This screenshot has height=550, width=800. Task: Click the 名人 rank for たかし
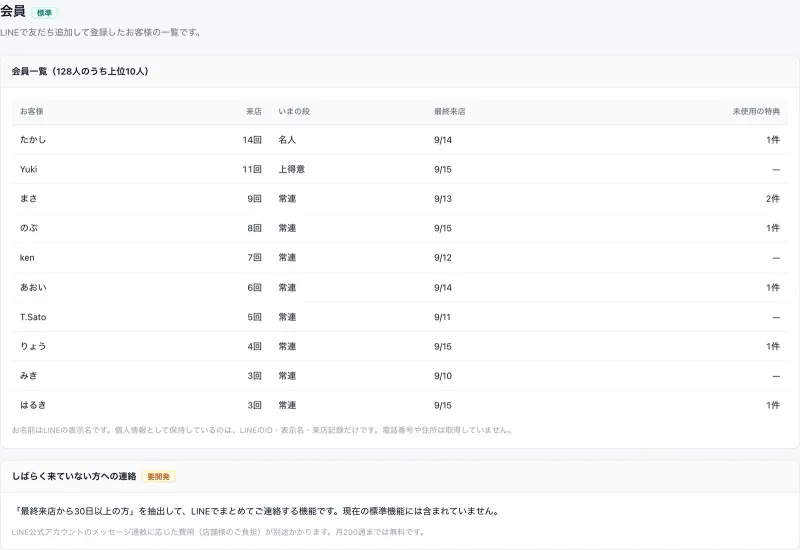pyautogui.click(x=287, y=140)
